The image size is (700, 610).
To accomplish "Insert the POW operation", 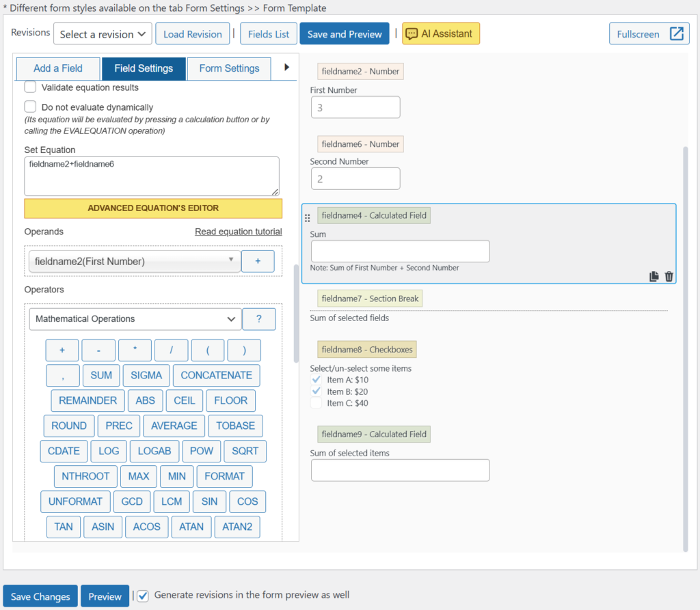I will point(202,451).
